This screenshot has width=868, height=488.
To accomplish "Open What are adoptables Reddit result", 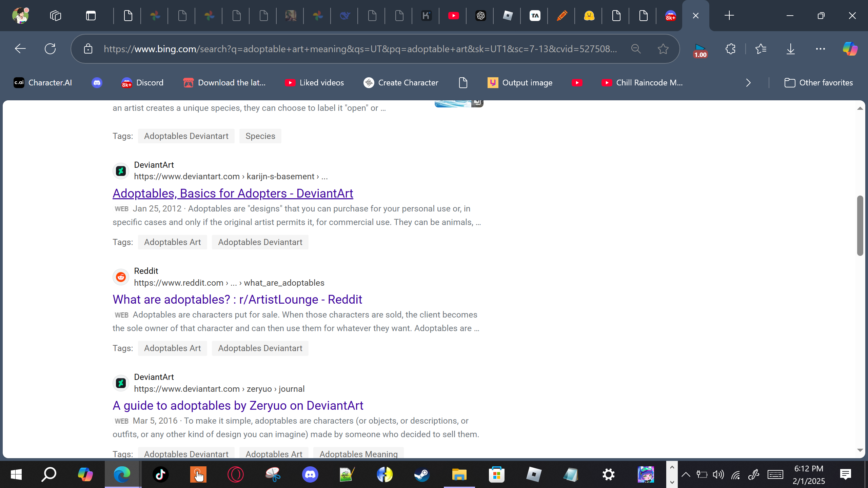I will pos(237,299).
